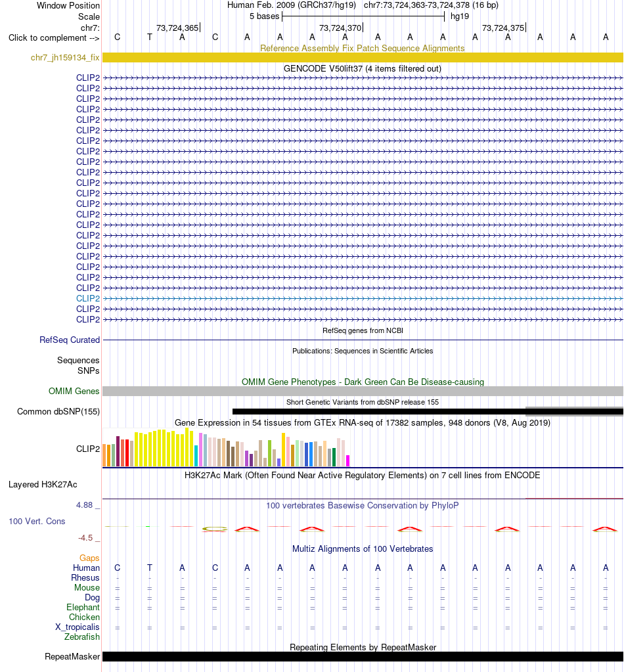
Task: Select the chr7_jh159134_fix track label
Action: point(65,57)
